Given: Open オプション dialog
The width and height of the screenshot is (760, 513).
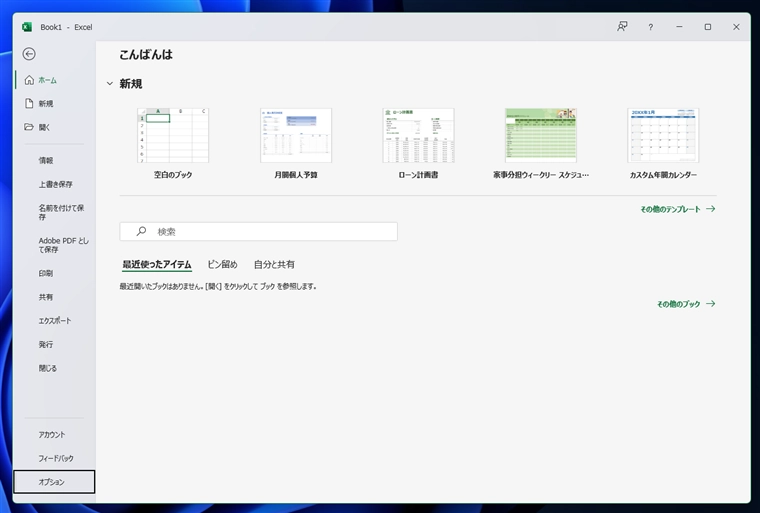Looking at the screenshot, I should pos(54,482).
